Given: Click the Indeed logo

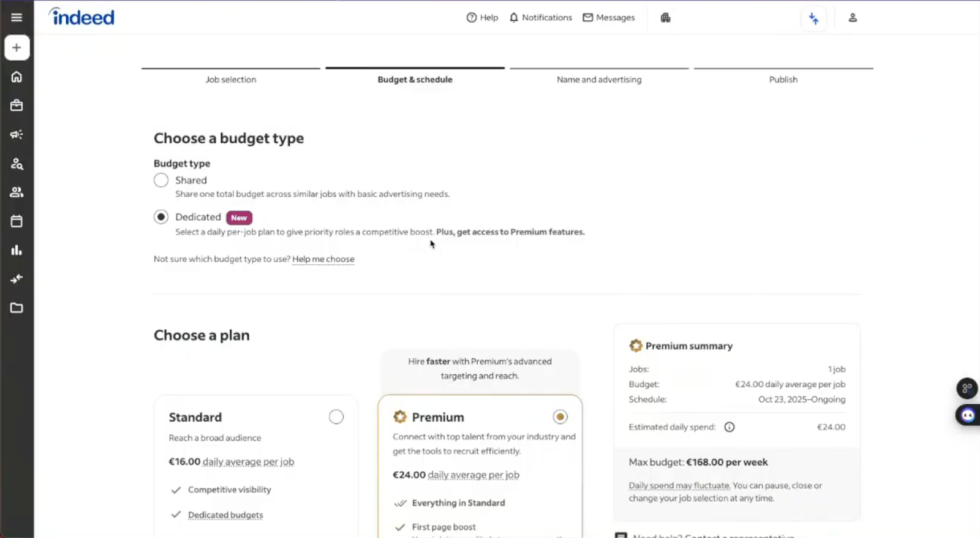Looking at the screenshot, I should pos(82,17).
